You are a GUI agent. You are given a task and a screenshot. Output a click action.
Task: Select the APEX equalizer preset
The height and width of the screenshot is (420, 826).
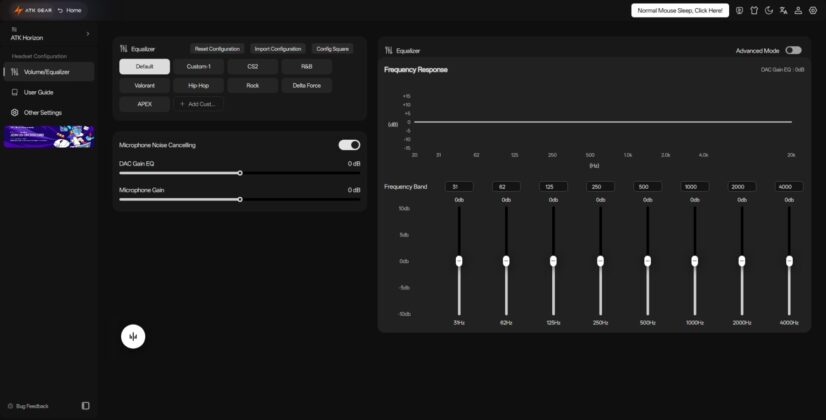click(144, 104)
